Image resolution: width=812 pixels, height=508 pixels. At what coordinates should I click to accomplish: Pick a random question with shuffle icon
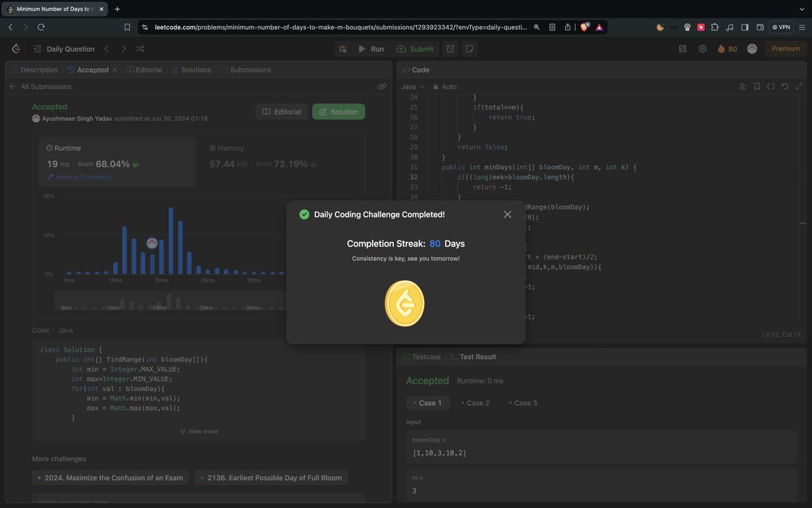coord(140,49)
